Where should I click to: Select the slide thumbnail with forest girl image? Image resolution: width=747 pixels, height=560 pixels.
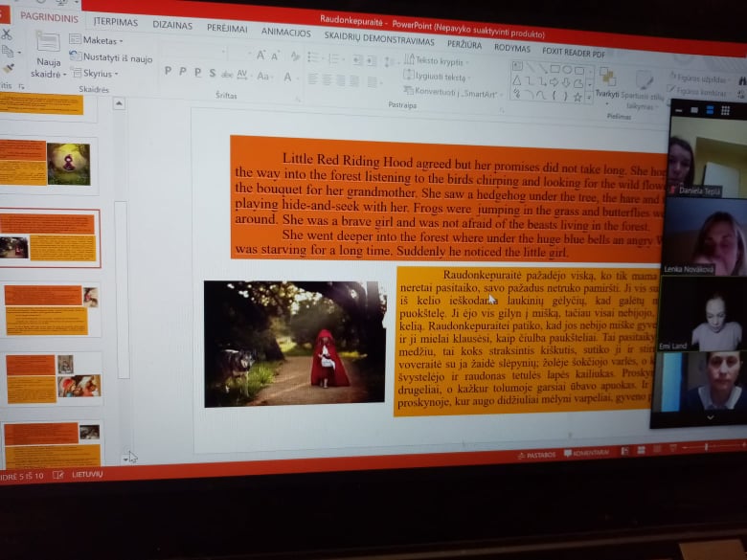coord(49,165)
